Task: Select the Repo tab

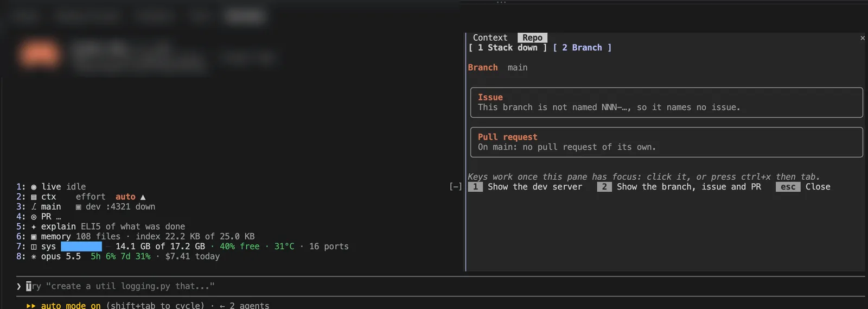Action: 532,37
